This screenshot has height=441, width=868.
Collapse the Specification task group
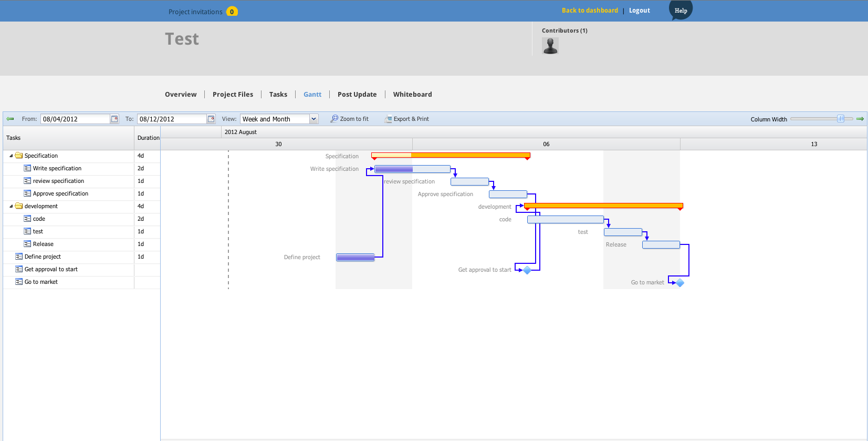[x=11, y=156]
